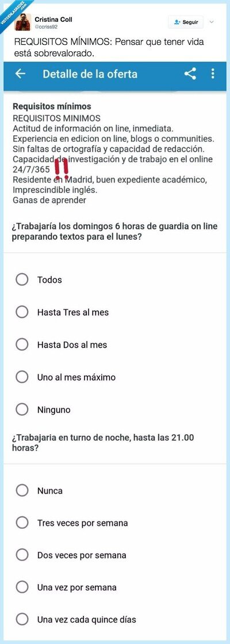Click the Cristina Coll name link
230x644 pixels.
click(x=53, y=20)
